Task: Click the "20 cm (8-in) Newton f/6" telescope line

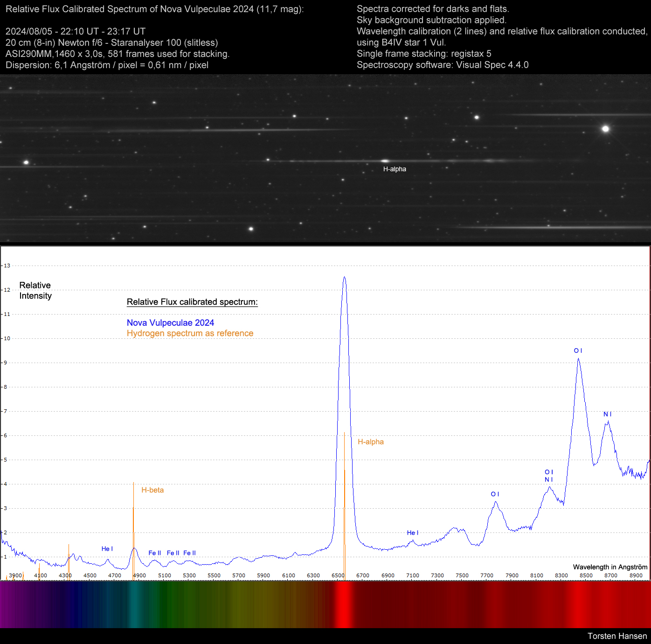Action: pos(112,42)
